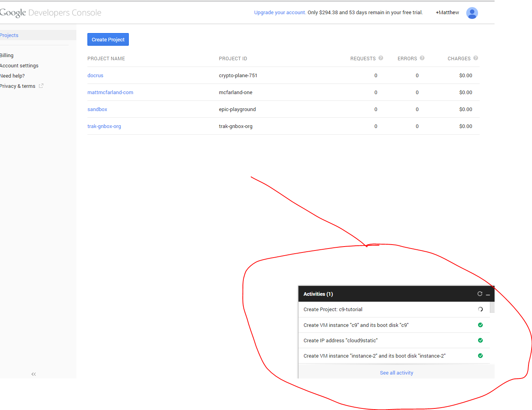Open the sandbox project
Screen dimensions: 532x410
(x=97, y=109)
